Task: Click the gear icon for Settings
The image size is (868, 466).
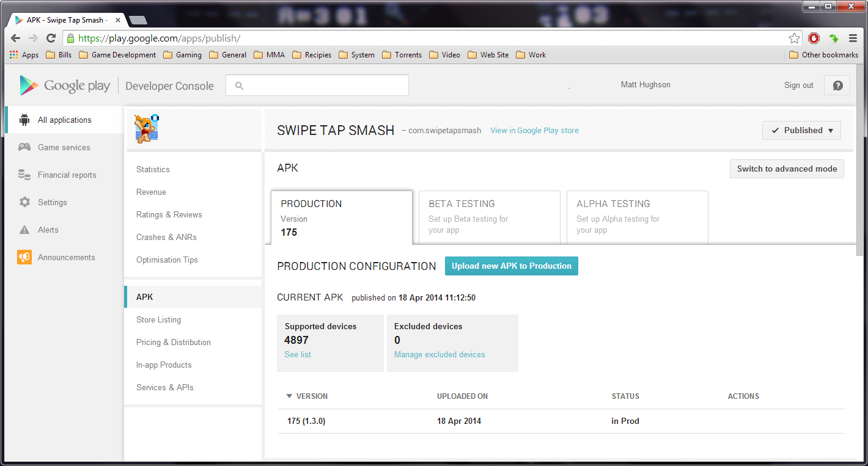Action: pyautogui.click(x=24, y=202)
